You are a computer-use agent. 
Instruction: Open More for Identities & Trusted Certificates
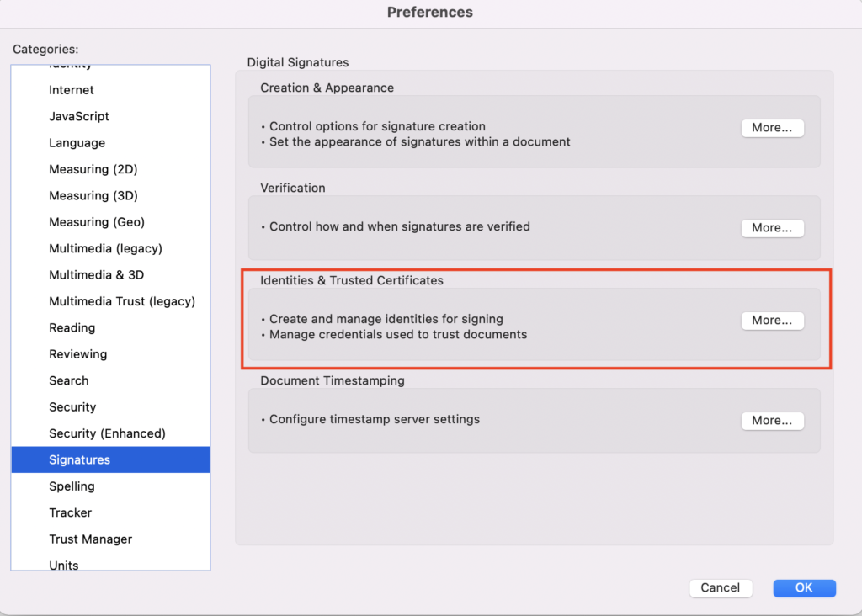click(x=772, y=321)
